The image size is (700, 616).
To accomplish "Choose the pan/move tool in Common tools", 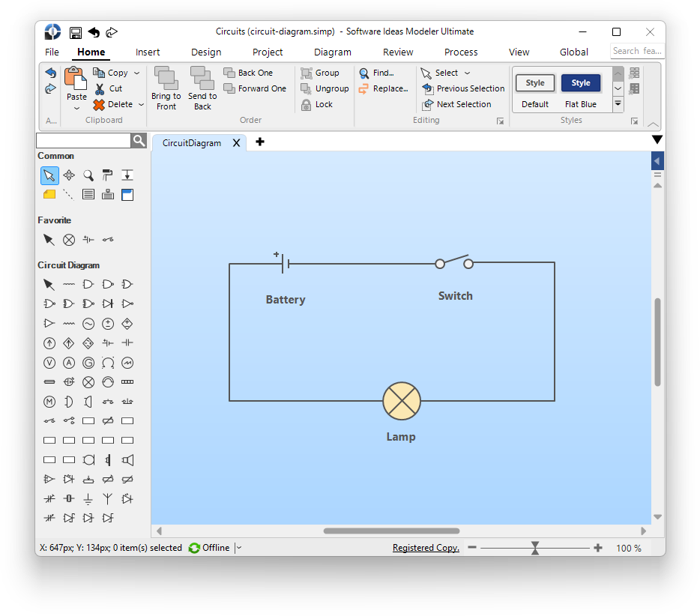I will click(69, 175).
